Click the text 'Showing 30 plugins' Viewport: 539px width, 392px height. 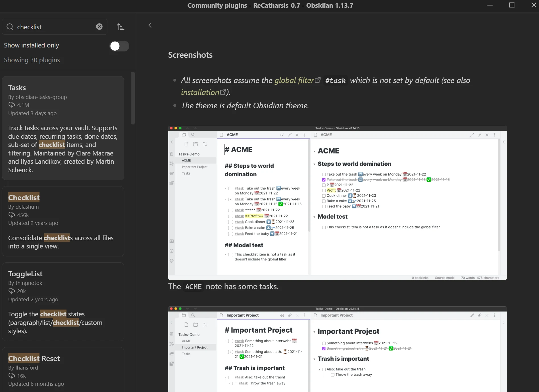click(32, 60)
